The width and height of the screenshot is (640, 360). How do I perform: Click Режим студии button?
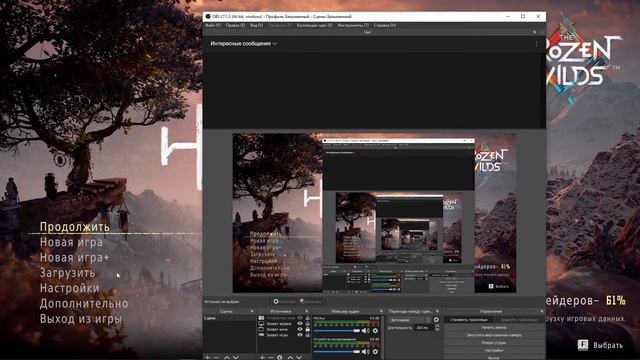pyautogui.click(x=494, y=342)
